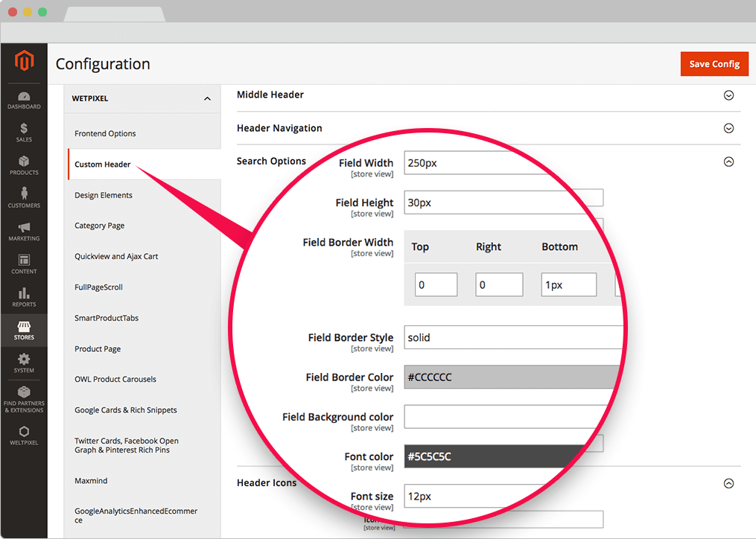Image resolution: width=756 pixels, height=539 pixels.
Task: Open the Marketing megaphone icon
Action: pos(24,228)
